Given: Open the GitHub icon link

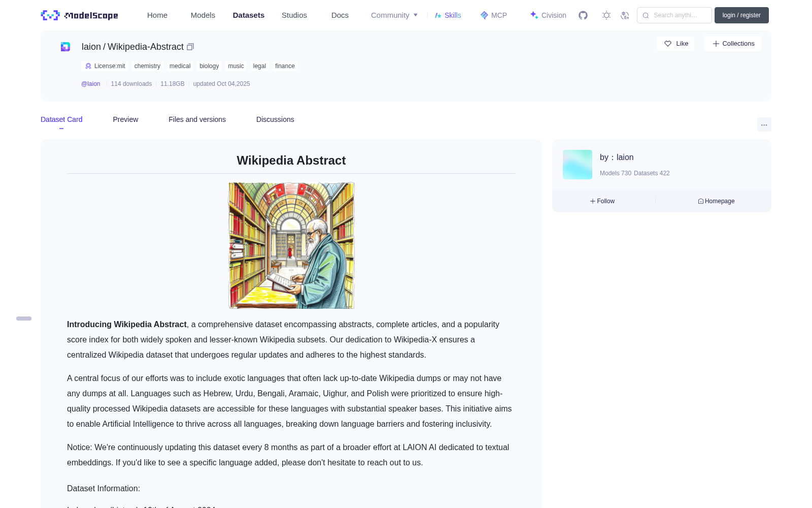Looking at the screenshot, I should [583, 15].
